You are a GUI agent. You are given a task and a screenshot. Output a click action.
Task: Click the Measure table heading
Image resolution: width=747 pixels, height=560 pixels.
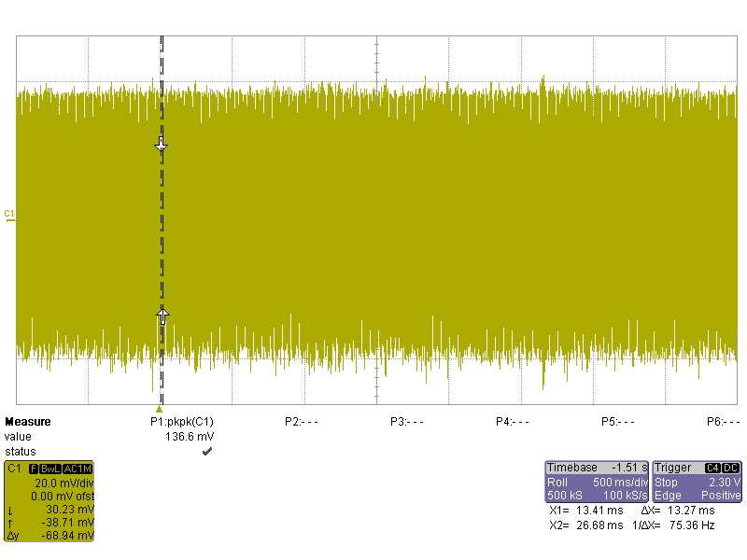pyautogui.click(x=28, y=422)
